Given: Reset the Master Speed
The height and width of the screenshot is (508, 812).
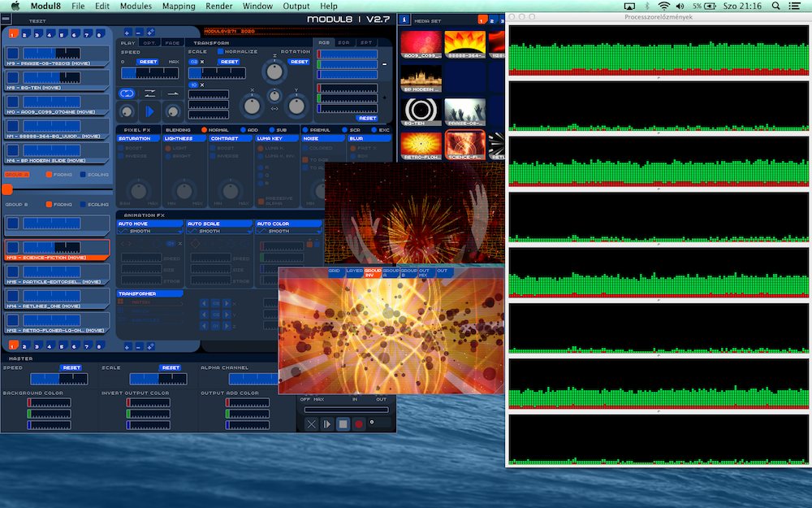Looking at the screenshot, I should pos(71,367).
